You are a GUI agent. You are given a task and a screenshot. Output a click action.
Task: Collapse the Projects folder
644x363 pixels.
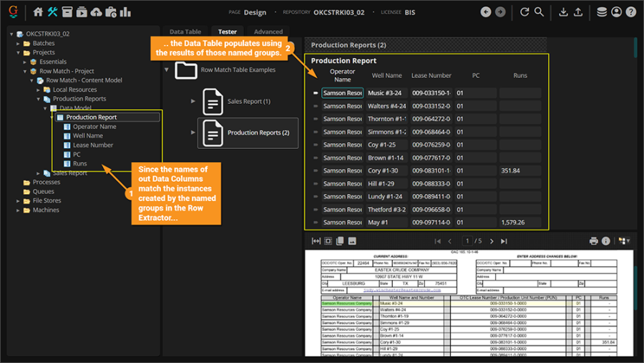(19, 53)
